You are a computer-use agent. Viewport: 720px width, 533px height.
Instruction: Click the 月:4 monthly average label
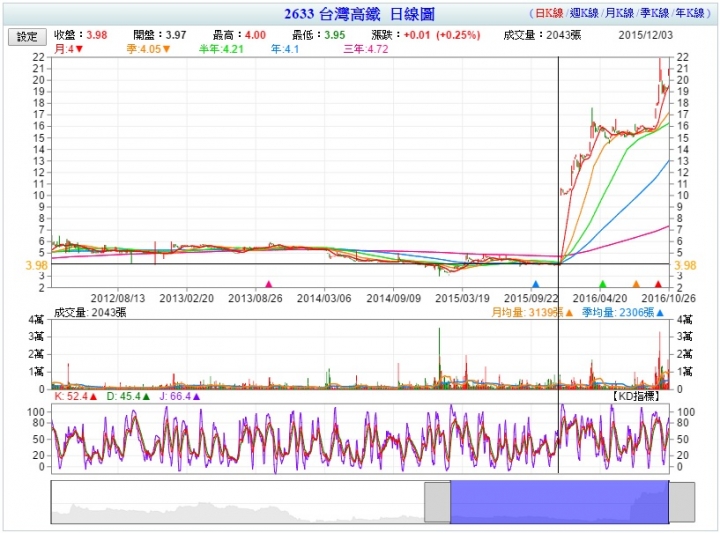(69, 49)
